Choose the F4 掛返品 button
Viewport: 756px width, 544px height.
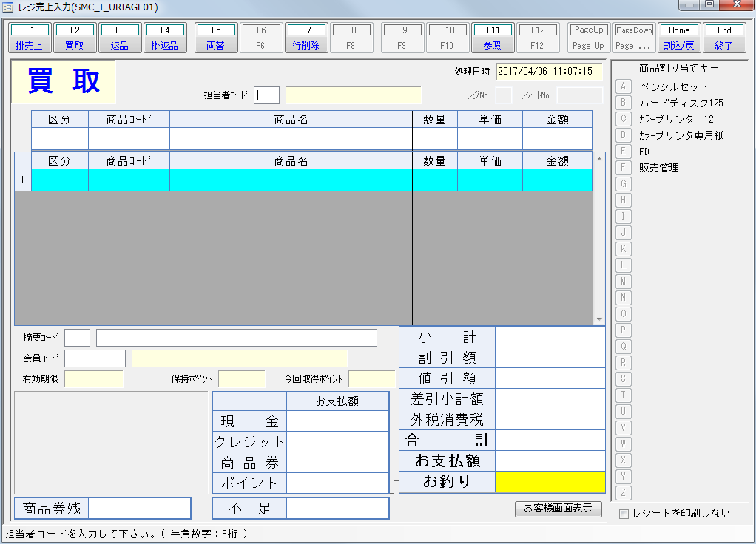click(165, 38)
